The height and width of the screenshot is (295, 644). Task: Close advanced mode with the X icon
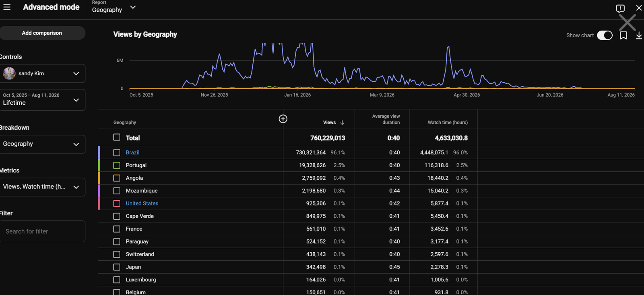[x=639, y=8]
